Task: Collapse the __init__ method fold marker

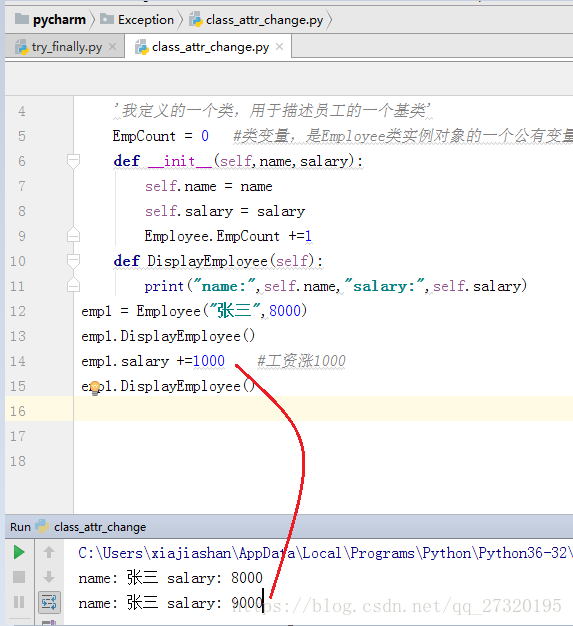Action: pos(73,161)
